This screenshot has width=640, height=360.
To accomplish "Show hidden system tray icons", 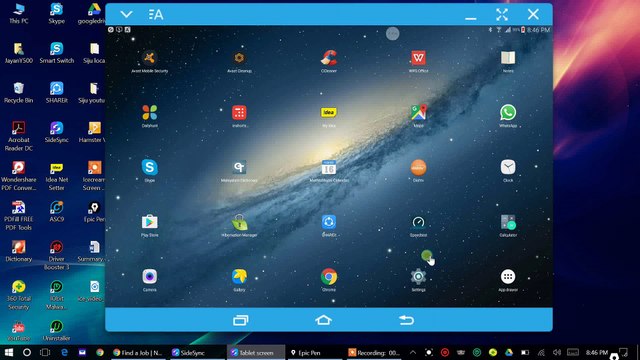I will (x=413, y=352).
